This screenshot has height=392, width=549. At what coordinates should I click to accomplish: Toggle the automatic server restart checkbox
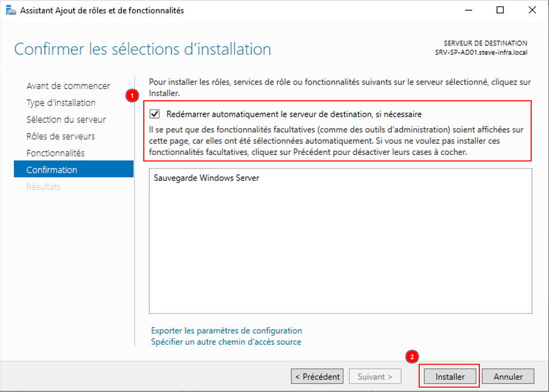tap(155, 114)
